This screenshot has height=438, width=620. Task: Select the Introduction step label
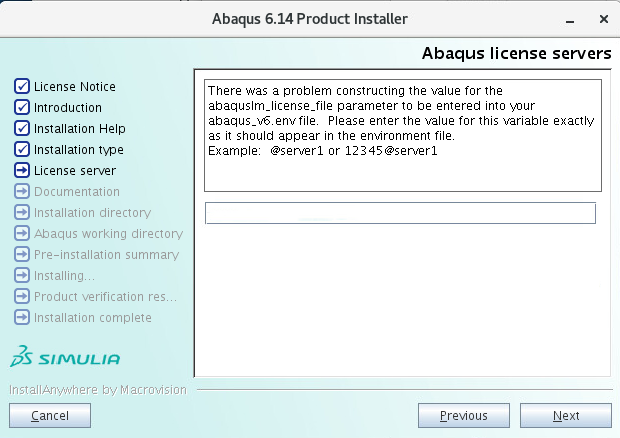(68, 108)
